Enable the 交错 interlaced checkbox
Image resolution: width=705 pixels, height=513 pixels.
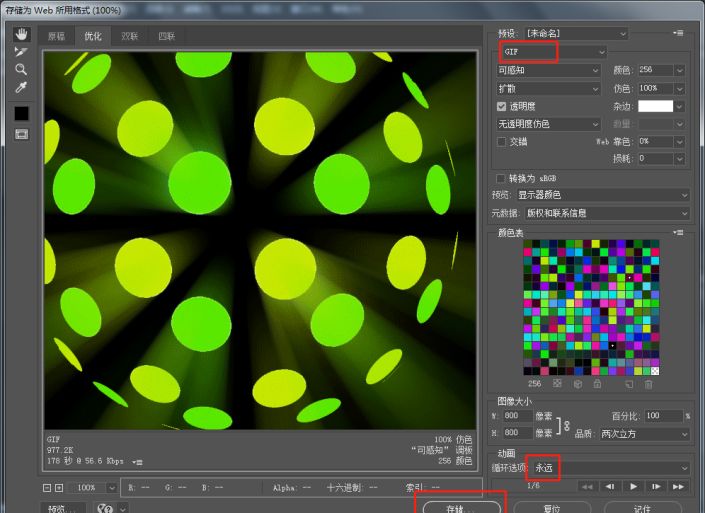click(502, 142)
